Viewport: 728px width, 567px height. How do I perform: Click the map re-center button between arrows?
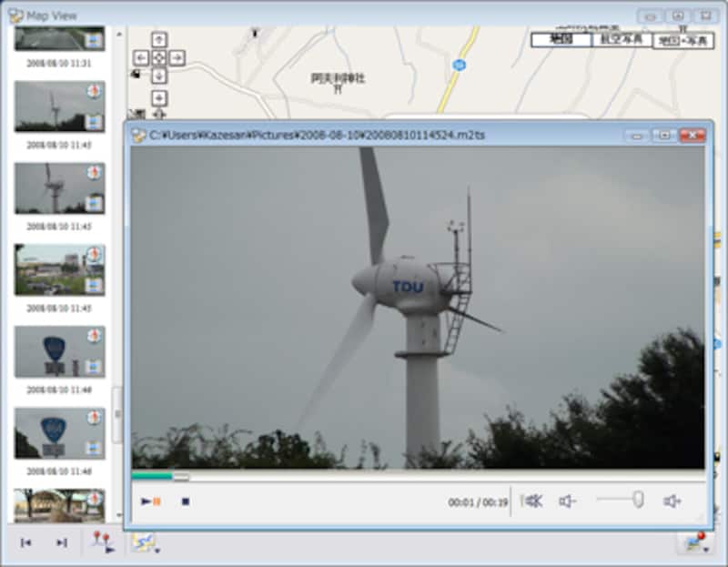pyautogui.click(x=159, y=57)
